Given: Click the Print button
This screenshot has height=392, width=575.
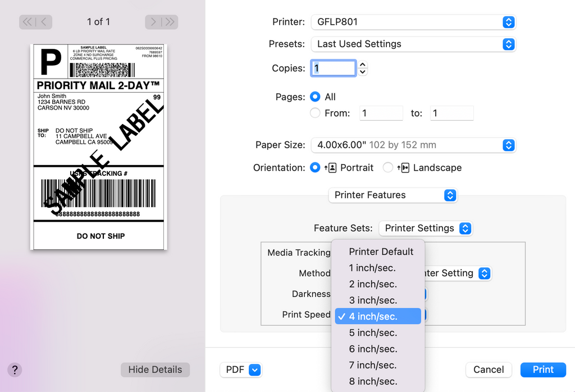Looking at the screenshot, I should click(x=542, y=370).
